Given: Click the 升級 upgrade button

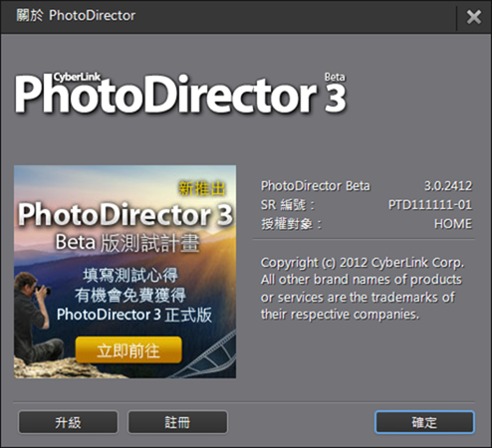Looking at the screenshot, I should click(x=68, y=422).
